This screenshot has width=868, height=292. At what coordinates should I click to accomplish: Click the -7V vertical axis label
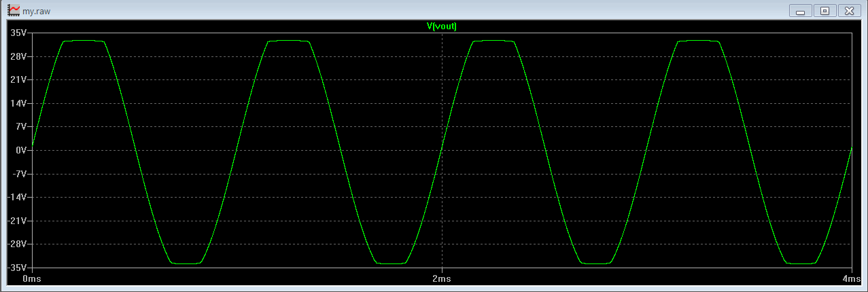coord(19,174)
